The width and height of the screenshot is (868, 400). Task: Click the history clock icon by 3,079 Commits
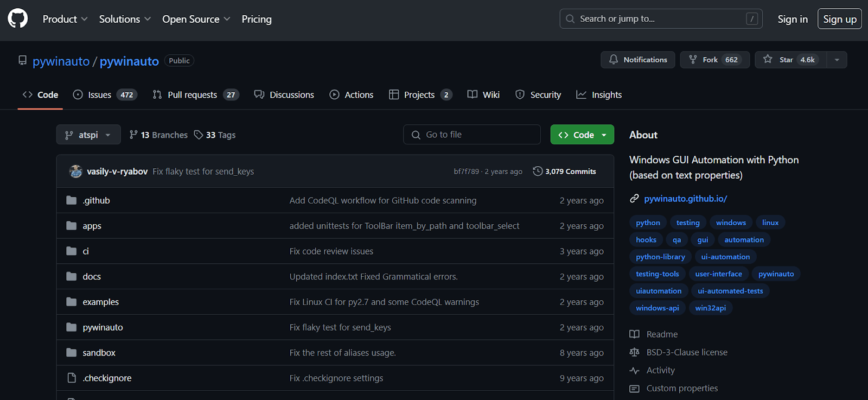pyautogui.click(x=538, y=171)
